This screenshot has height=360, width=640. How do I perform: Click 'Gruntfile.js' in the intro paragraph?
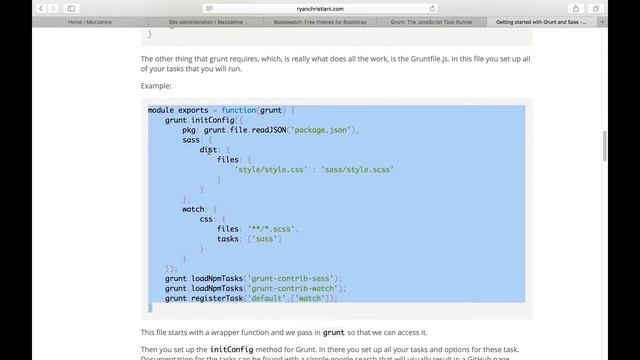[429, 59]
